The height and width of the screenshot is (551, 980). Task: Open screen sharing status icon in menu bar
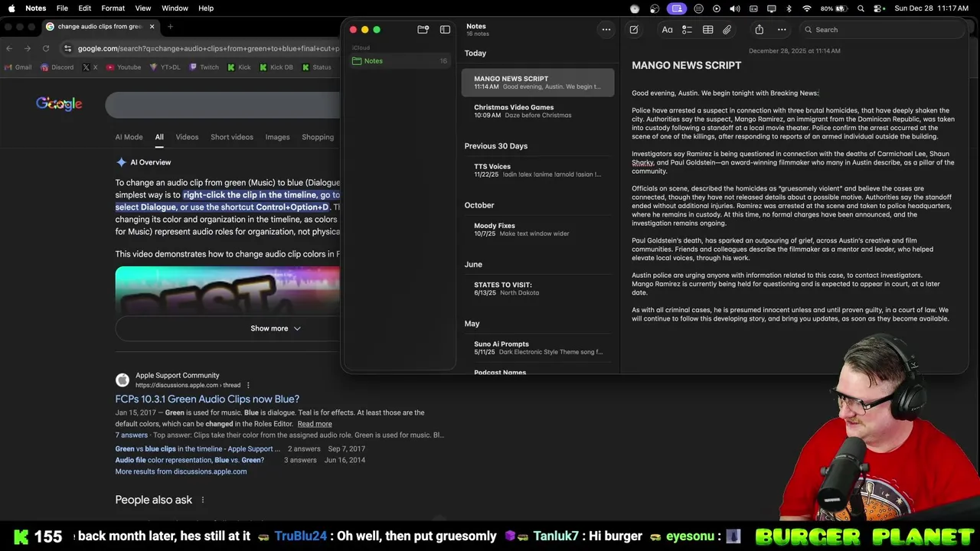tap(675, 8)
